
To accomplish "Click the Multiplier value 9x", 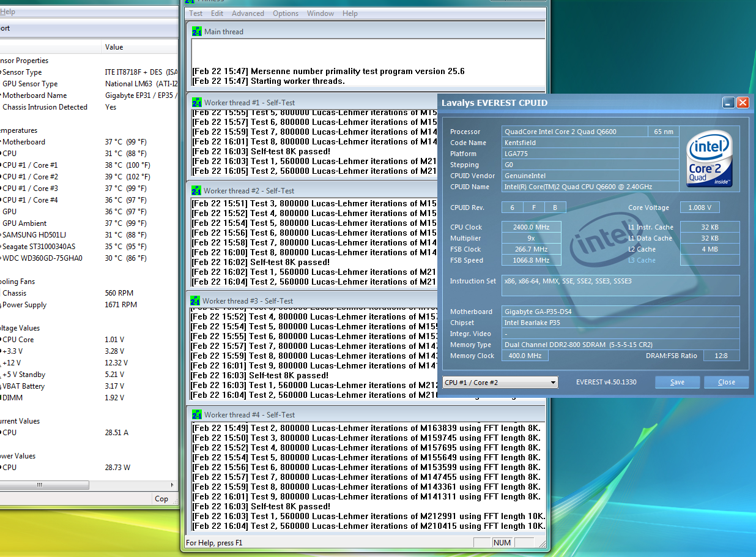I will click(532, 238).
